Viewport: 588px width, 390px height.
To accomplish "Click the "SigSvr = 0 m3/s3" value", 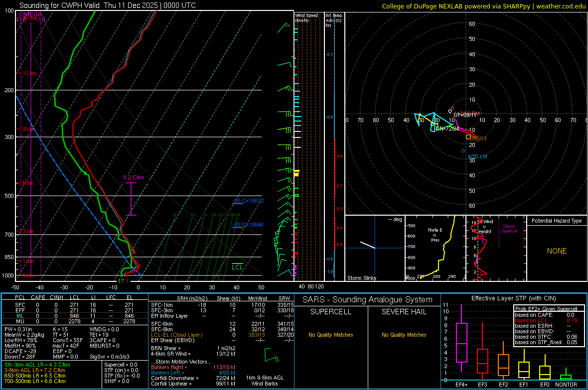I will pyautogui.click(x=110, y=357).
